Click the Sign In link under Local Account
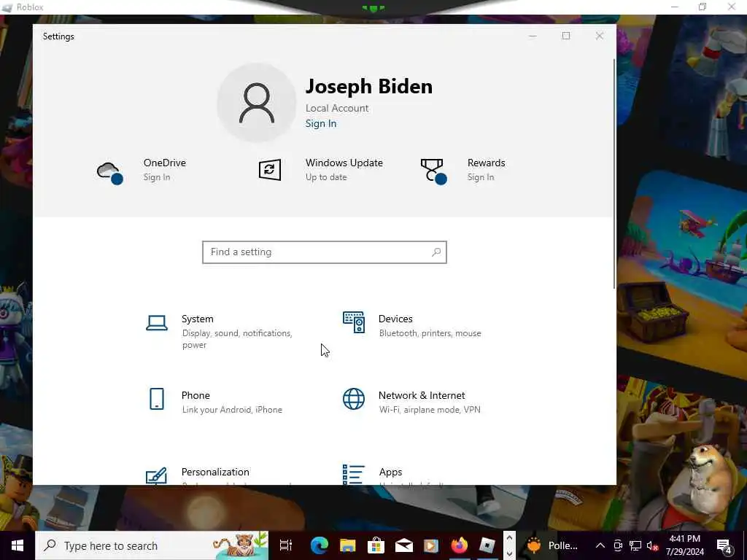 coord(321,123)
